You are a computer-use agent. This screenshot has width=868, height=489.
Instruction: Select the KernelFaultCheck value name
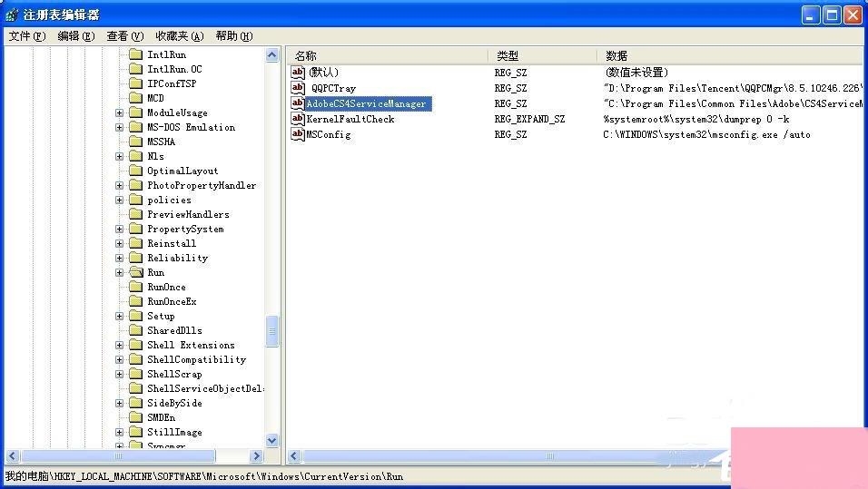[350, 119]
